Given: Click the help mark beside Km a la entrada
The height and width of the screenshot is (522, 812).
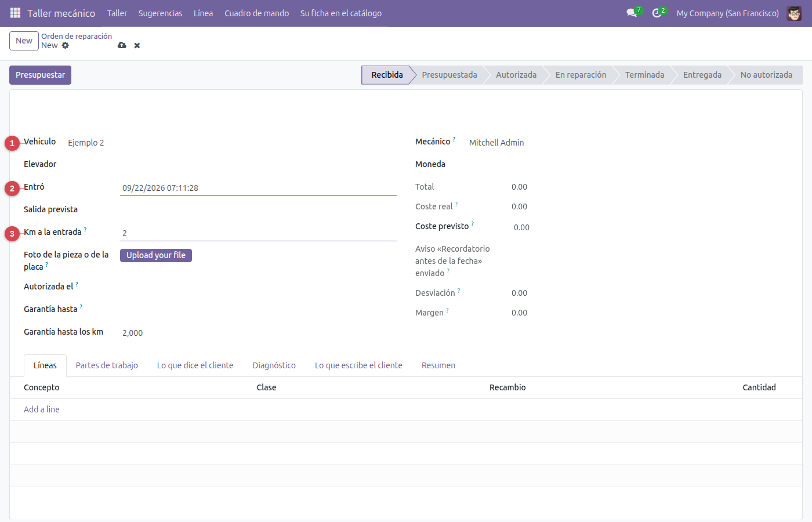Looking at the screenshot, I should (85, 230).
